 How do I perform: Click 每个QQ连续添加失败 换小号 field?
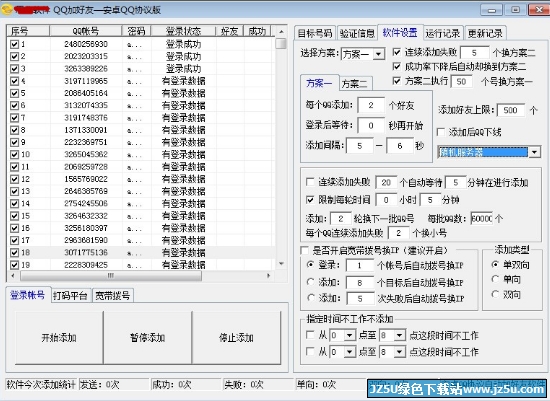click(398, 233)
